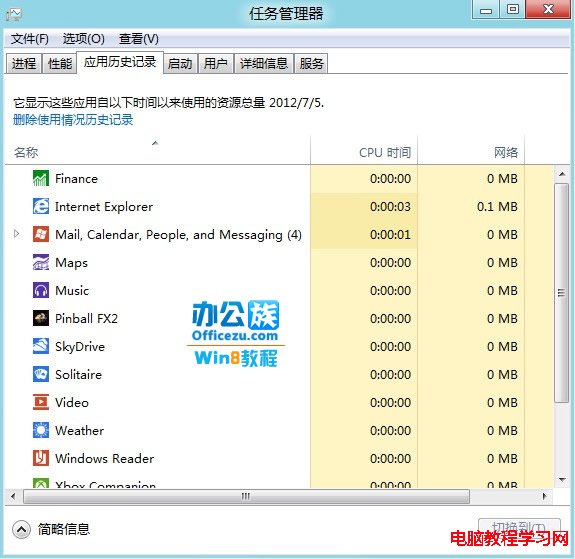Click the Music headphones icon
The height and width of the screenshot is (559, 575).
(41, 290)
